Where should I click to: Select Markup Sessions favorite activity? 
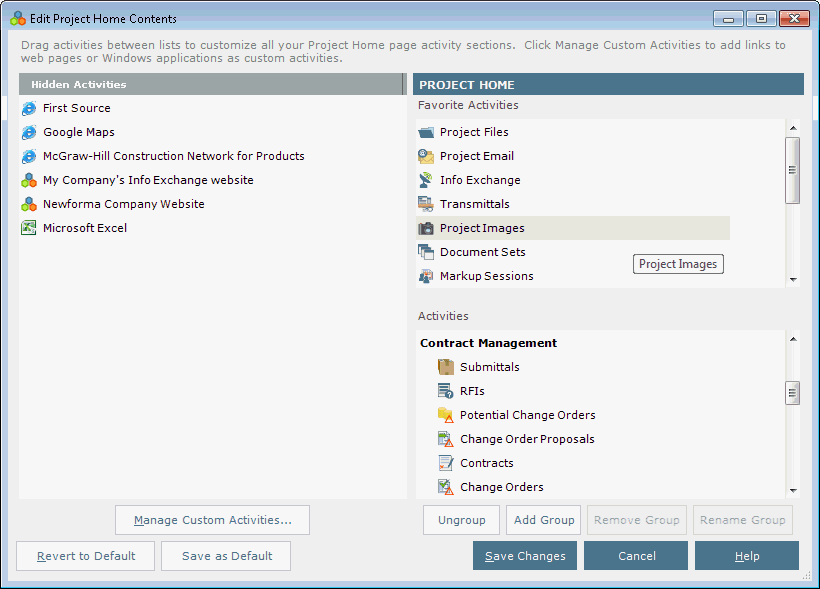[x=486, y=276]
